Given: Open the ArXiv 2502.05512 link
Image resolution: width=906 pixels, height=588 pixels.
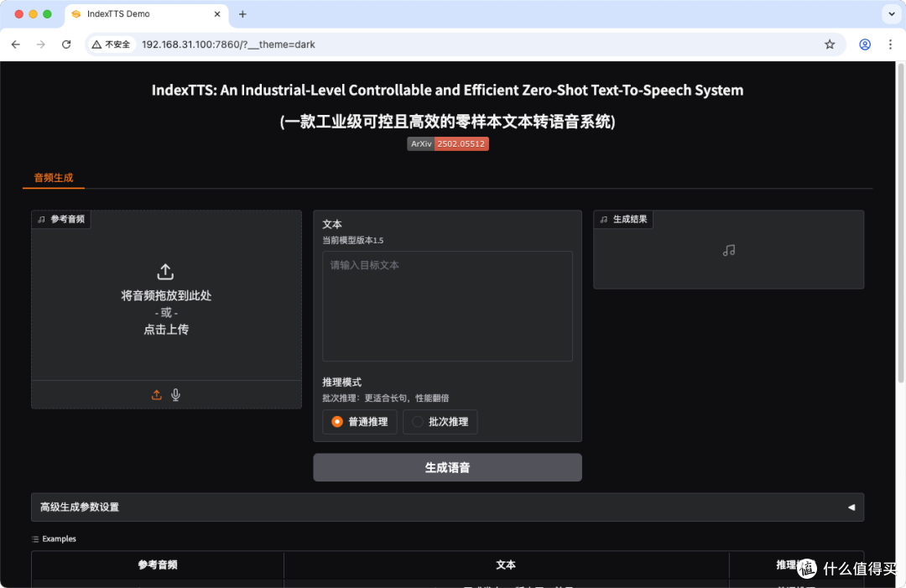Looking at the screenshot, I should [447, 143].
